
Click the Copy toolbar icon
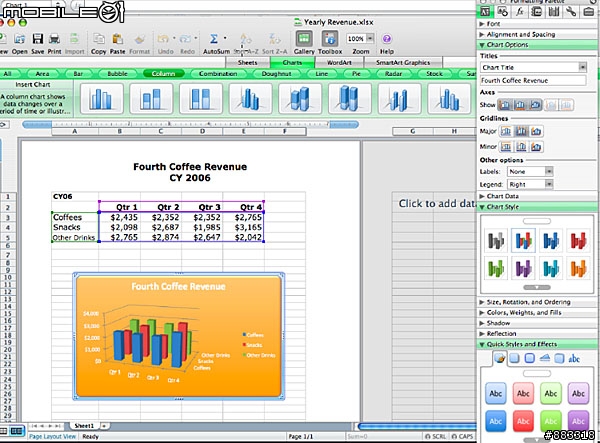99,39
